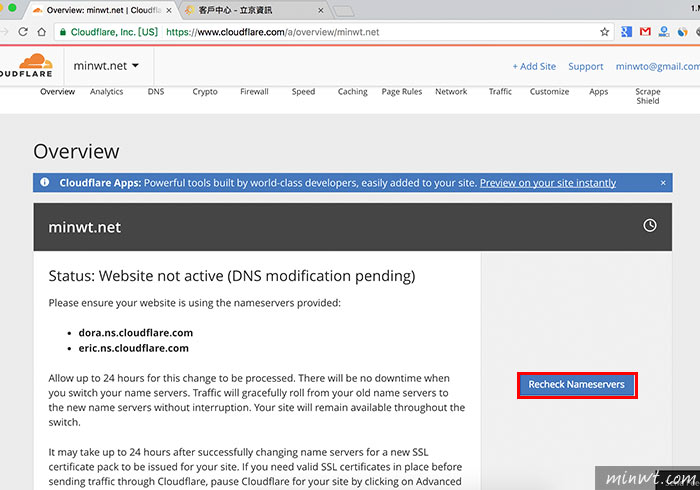Reload the page with the refresh icon
This screenshot has height=490, width=700.
23,32
